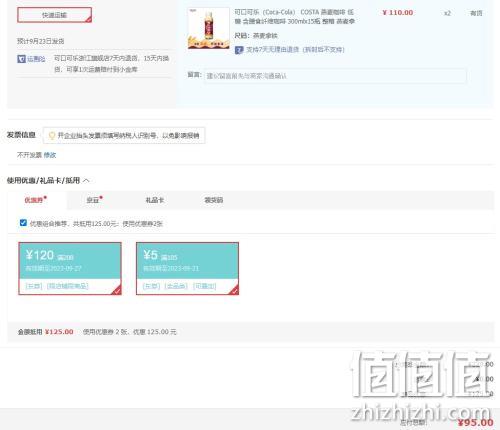Focus the 留言 message input field

335,76
